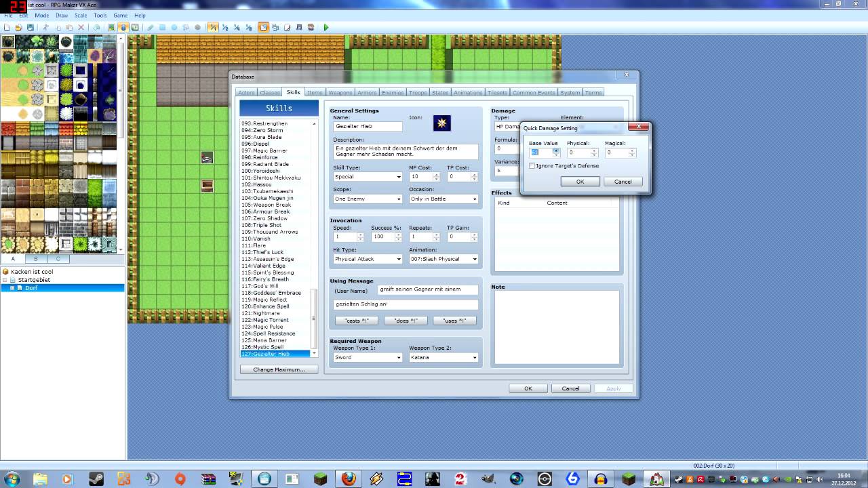Open the Resource Manager toolbar icon

(275, 27)
